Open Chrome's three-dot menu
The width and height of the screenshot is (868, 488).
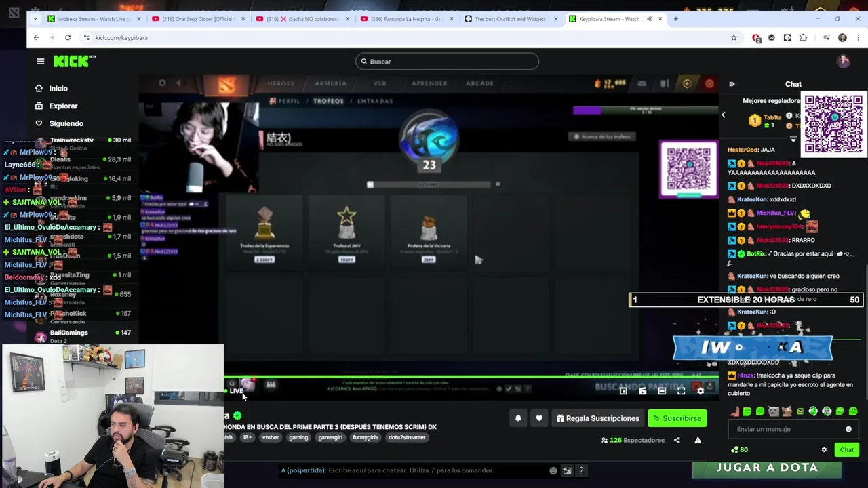point(857,37)
